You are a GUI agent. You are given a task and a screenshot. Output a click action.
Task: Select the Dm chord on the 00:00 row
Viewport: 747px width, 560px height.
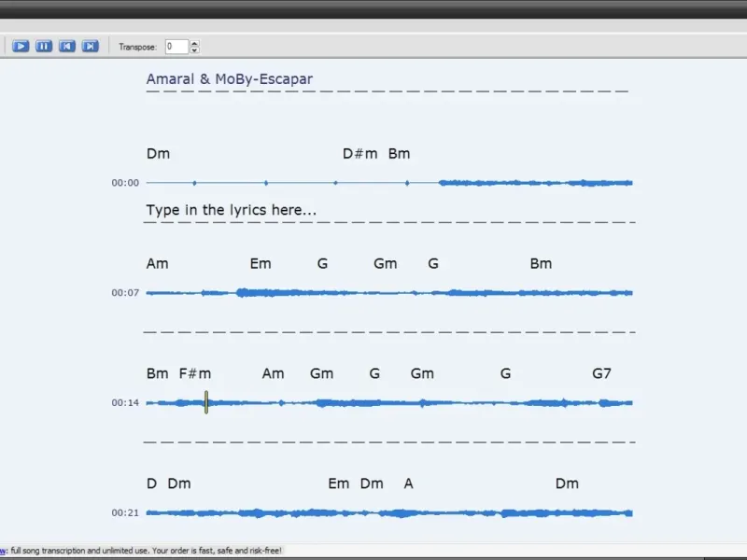(158, 153)
